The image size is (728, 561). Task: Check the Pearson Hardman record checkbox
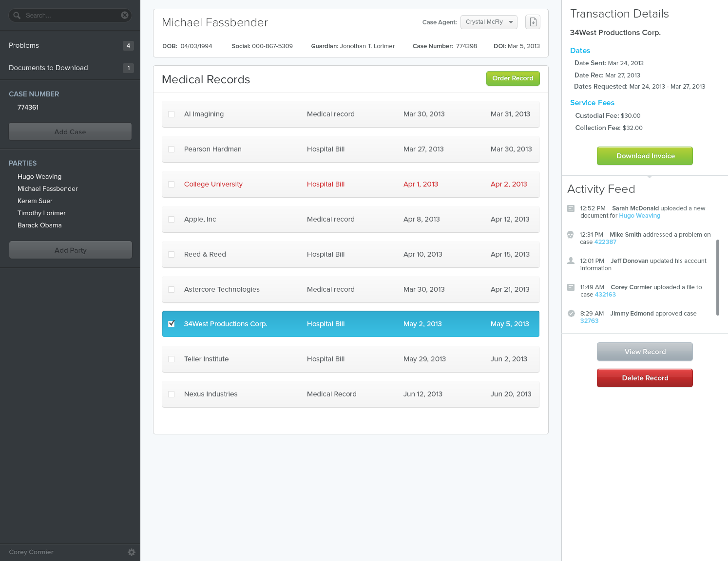point(171,149)
